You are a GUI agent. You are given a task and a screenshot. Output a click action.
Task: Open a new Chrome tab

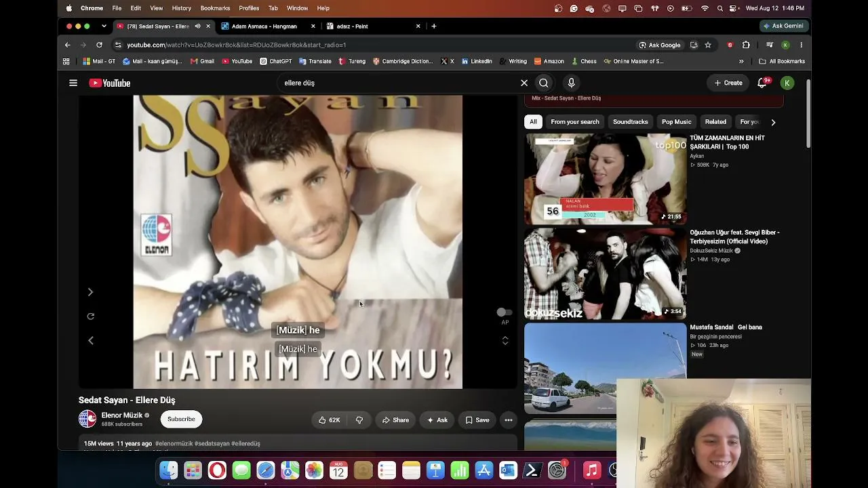coord(434,26)
